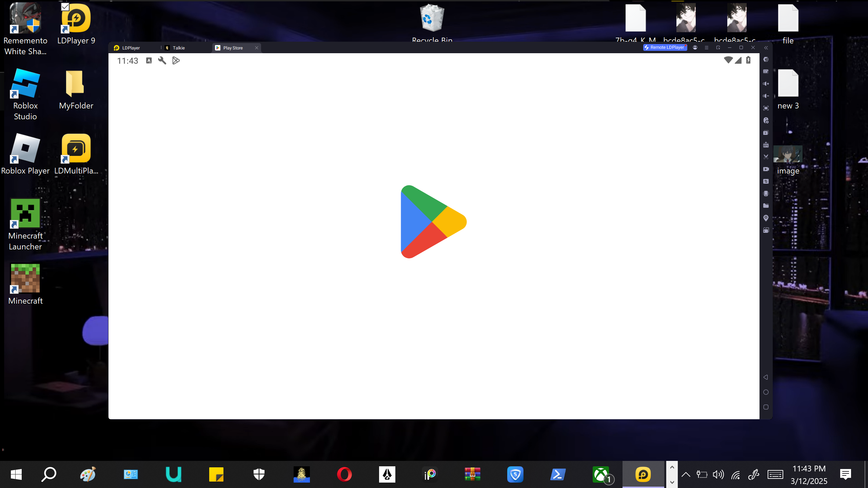Open Opera browser from taskbar
The width and height of the screenshot is (868, 488).
(x=344, y=474)
